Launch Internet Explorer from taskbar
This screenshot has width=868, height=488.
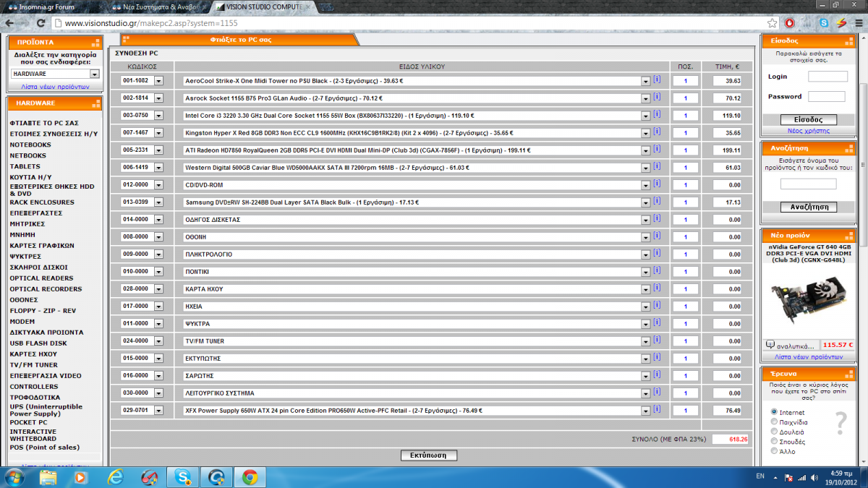tap(116, 477)
